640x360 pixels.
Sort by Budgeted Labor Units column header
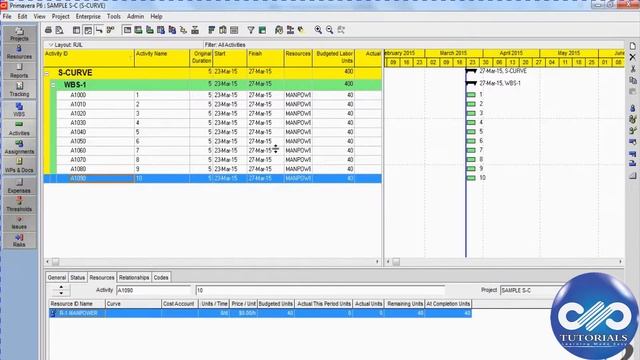pos(334,58)
